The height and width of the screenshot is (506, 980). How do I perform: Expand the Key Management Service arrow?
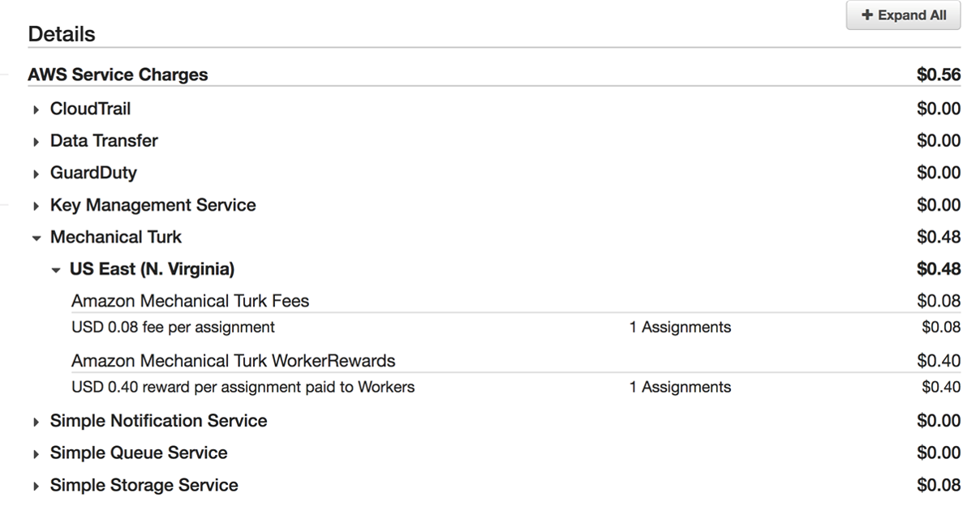click(37, 206)
